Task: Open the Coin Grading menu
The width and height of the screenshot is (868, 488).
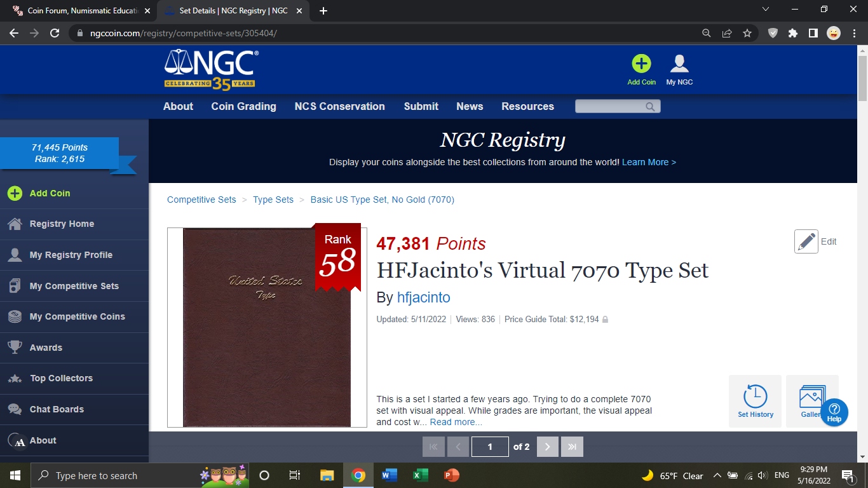Action: tap(244, 106)
